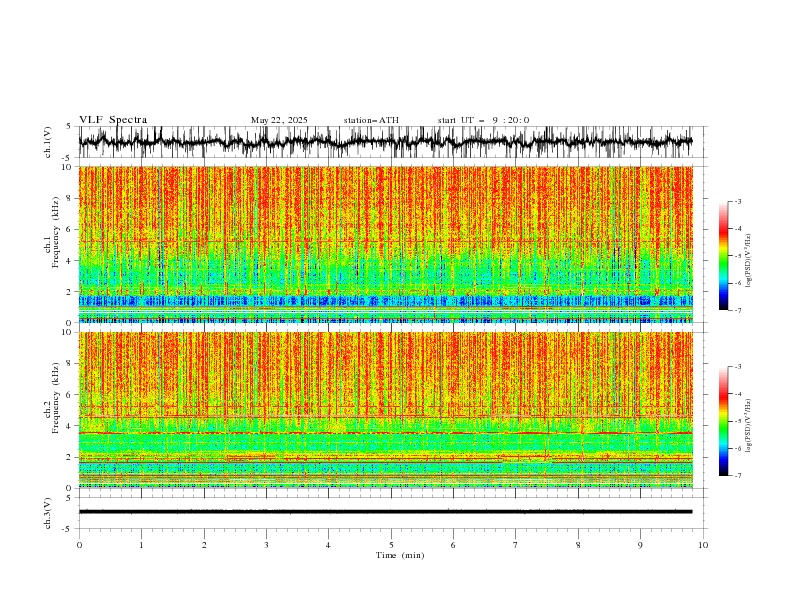Click time axis tick label "10"
The image size is (792, 612).
pos(703,545)
